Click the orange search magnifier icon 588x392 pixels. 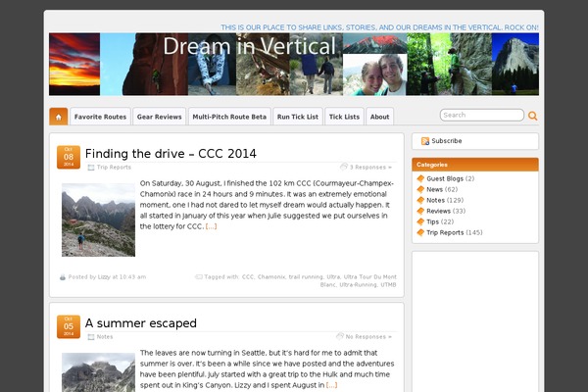pyautogui.click(x=532, y=116)
